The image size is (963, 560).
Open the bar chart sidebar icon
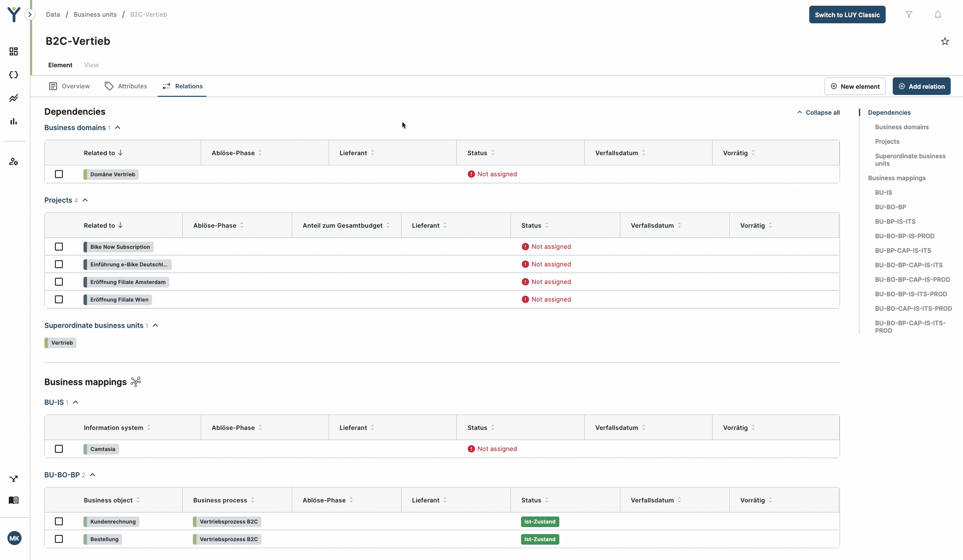pos(14,121)
